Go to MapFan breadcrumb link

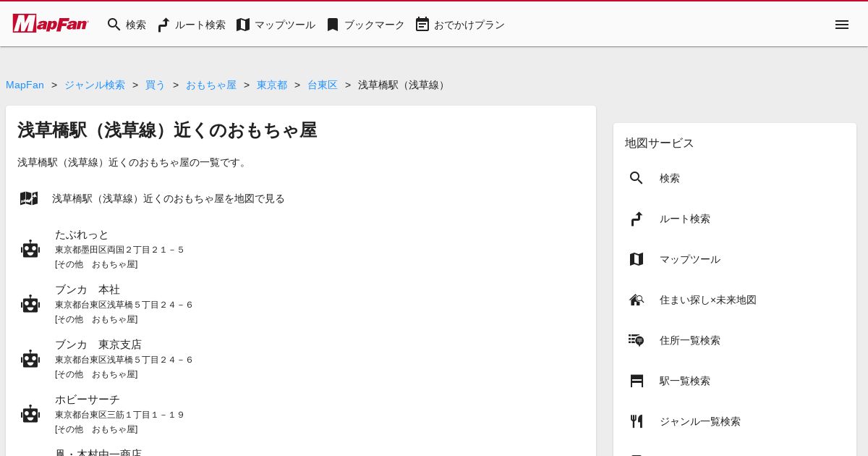coord(25,85)
